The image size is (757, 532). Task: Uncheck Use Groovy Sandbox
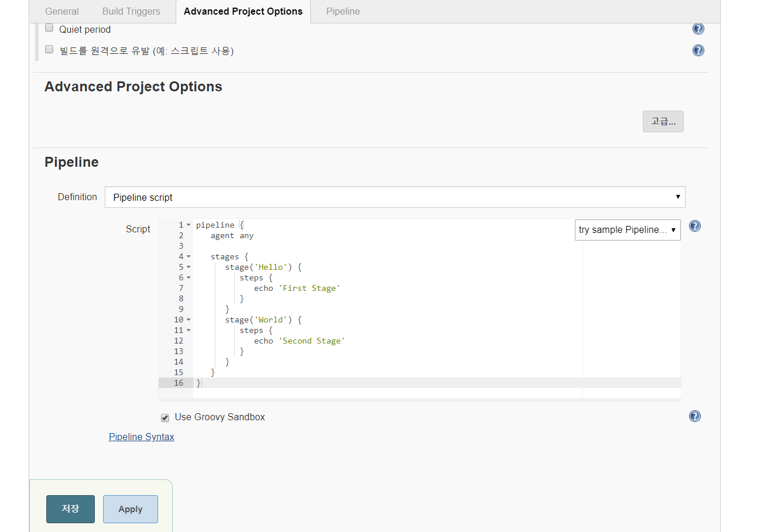click(165, 418)
